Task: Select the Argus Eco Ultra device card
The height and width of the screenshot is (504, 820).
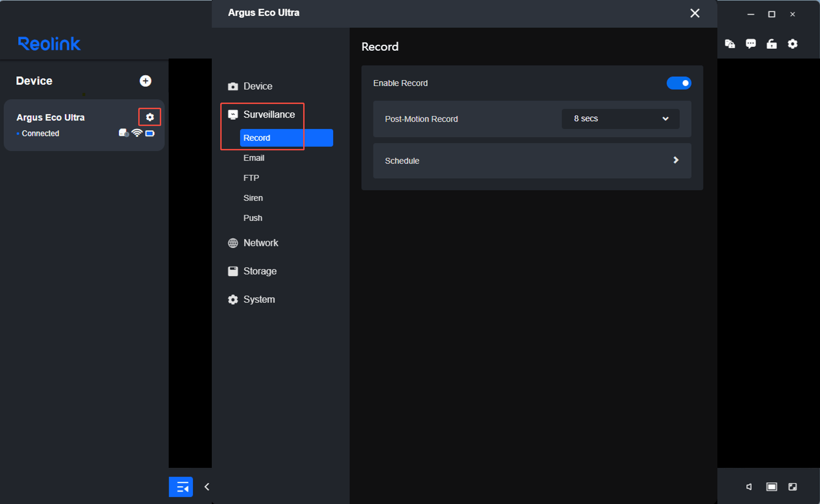Action: (84, 125)
